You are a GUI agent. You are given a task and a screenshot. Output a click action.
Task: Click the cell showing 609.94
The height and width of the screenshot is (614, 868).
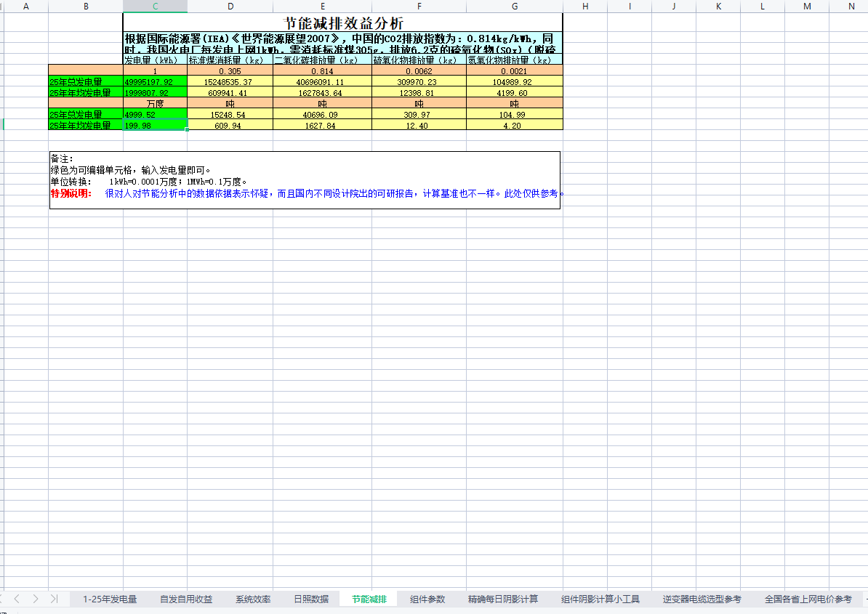point(230,125)
